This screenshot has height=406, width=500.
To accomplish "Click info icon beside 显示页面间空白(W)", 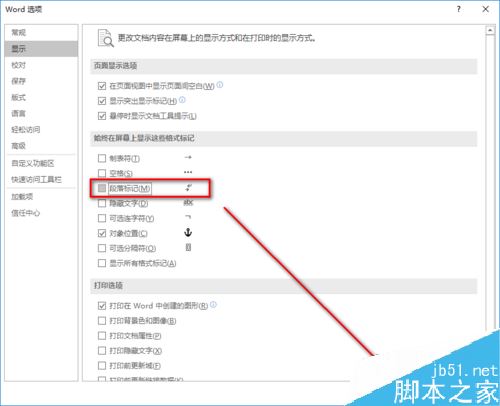I will coord(220,85).
